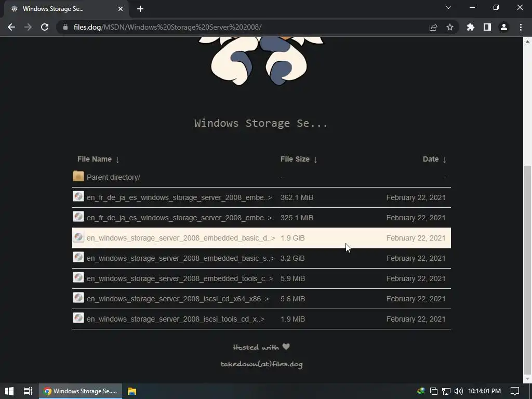Download the 362.1 MiB embedded file
Viewport: 532px width, 399px height.
tap(179, 197)
